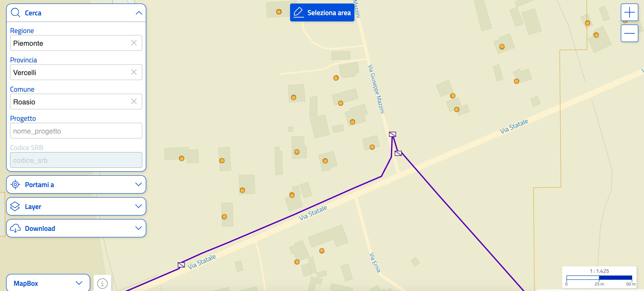644x291 pixels.
Task: Clear the Piemonte region selection
Action: point(134,43)
